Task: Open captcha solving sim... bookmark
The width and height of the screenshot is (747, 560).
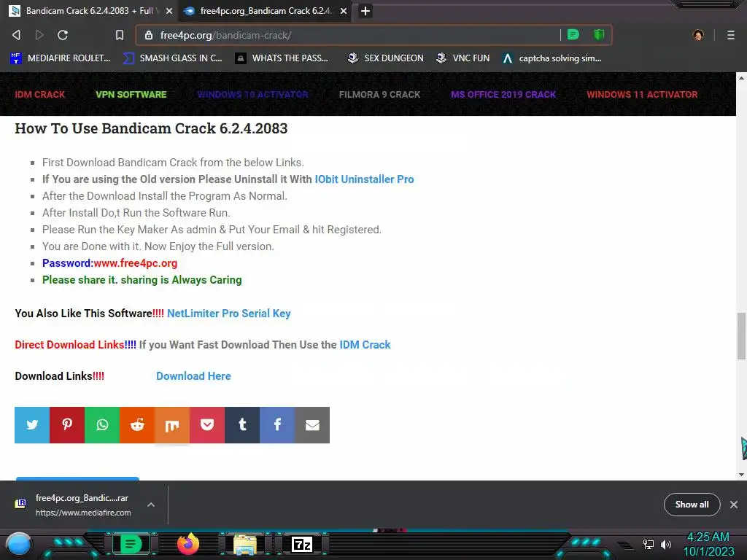Action: tap(551, 58)
